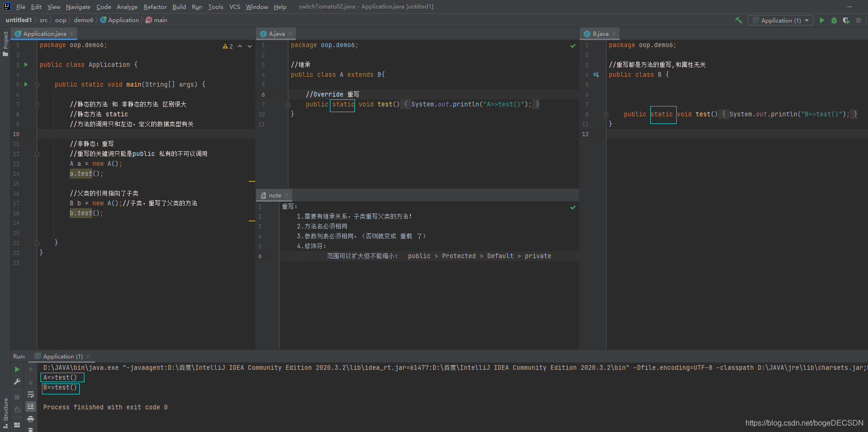
Task: Open the Refactor menu
Action: click(x=155, y=7)
